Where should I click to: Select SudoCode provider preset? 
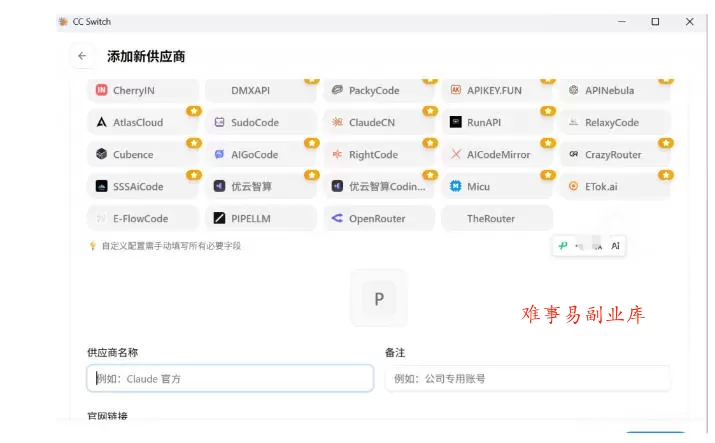(x=261, y=122)
